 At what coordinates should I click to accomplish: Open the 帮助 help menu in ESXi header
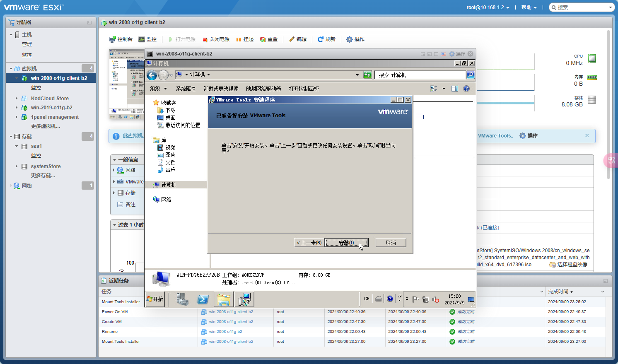point(529,7)
